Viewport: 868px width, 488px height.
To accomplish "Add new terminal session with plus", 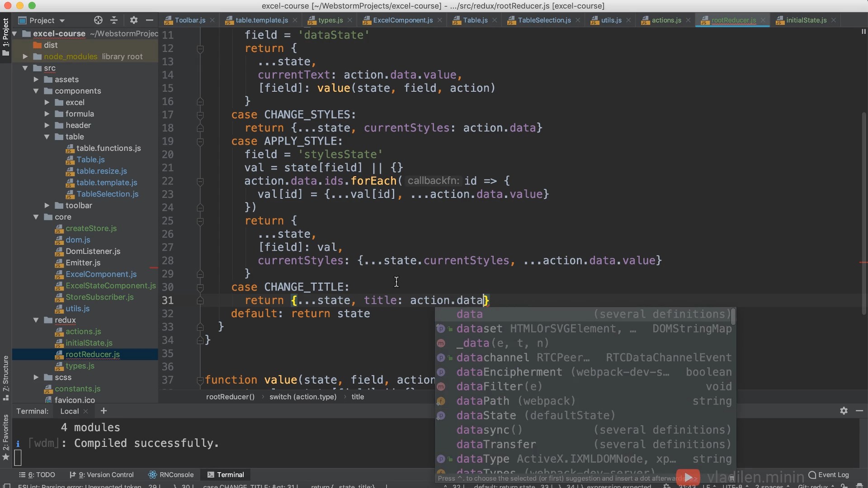I will point(104,411).
